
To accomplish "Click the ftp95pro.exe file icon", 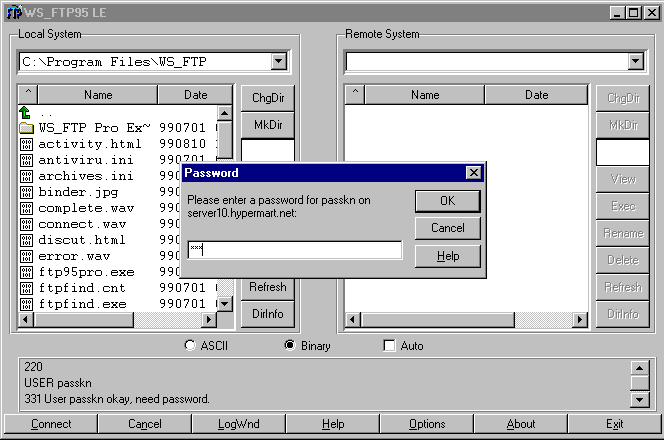I will coord(26,272).
